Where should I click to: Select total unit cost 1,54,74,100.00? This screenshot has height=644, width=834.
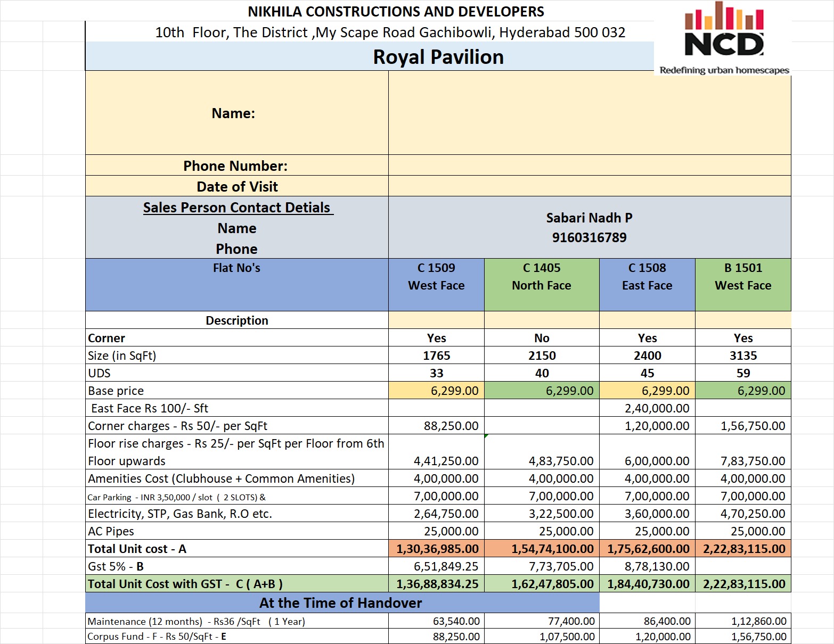pyautogui.click(x=542, y=549)
